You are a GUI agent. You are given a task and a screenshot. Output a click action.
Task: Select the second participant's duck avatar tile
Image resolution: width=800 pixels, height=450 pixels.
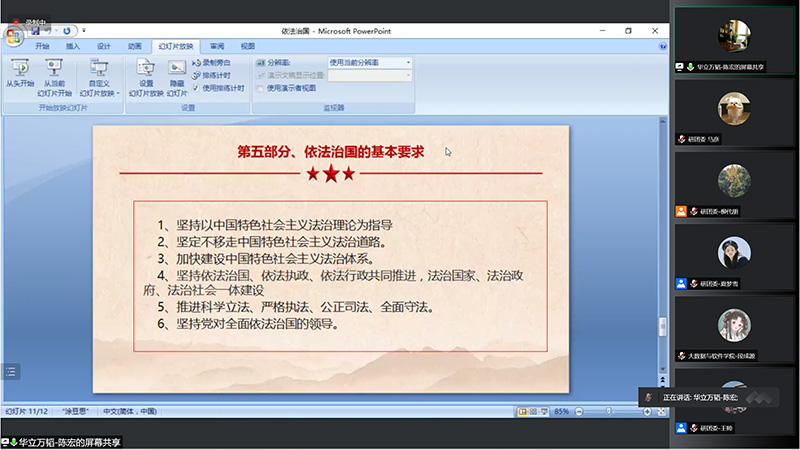click(x=734, y=113)
